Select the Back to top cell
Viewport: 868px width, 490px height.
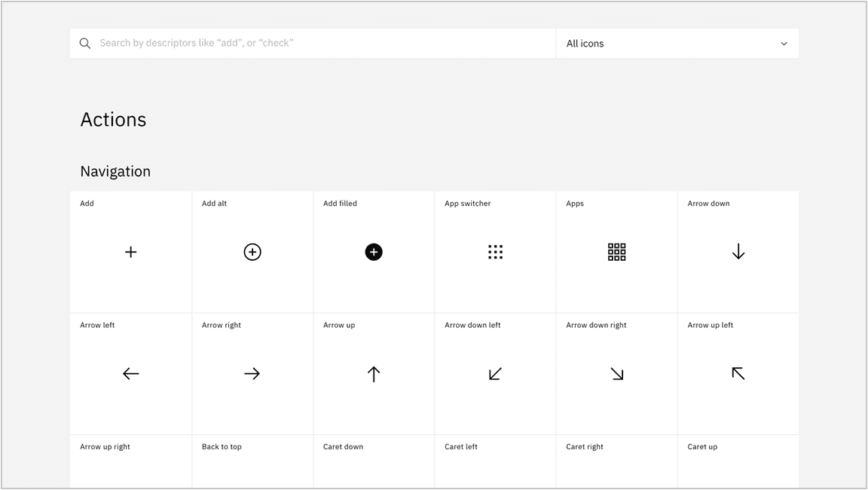[252, 461]
